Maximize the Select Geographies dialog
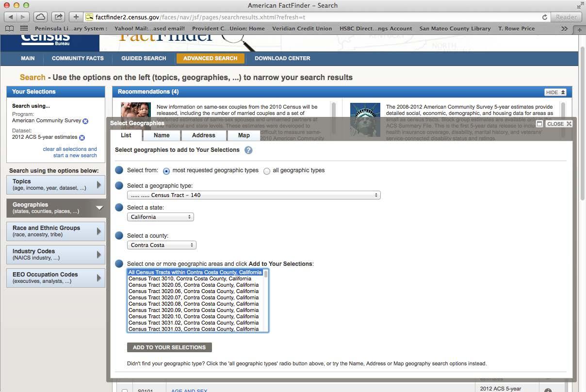Image resolution: width=586 pixels, height=392 pixels. [x=539, y=124]
